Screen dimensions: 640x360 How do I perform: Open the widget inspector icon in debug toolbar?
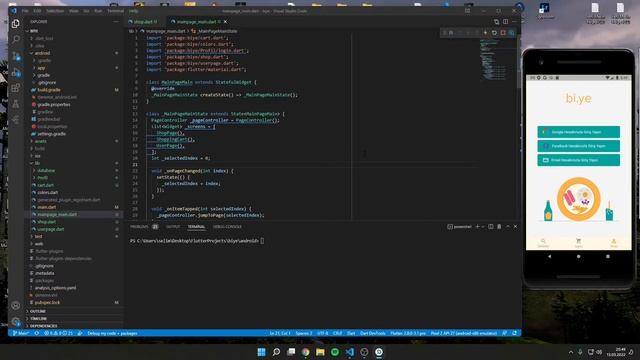pos(511,33)
